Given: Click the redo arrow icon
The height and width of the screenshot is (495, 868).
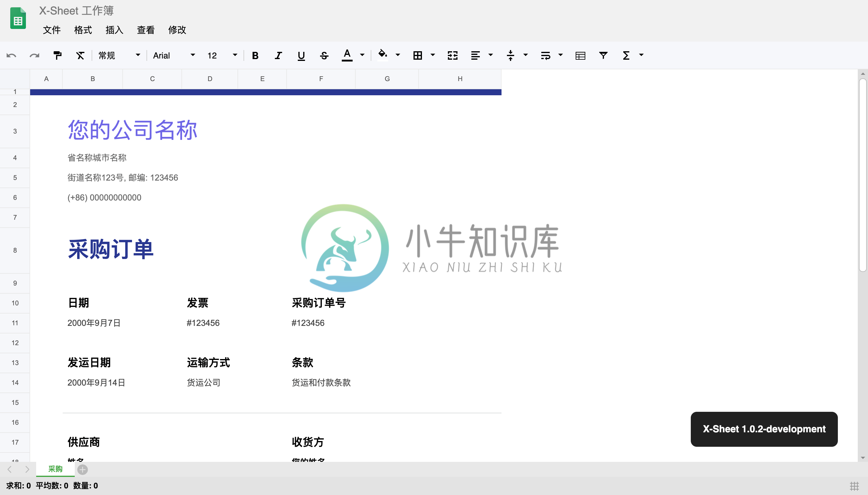Looking at the screenshot, I should point(34,55).
